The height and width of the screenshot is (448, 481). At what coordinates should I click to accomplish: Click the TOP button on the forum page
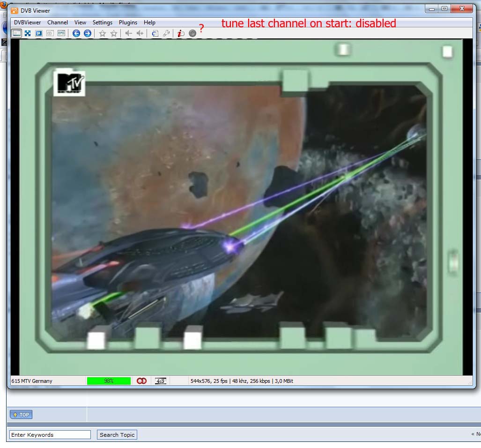(21, 415)
